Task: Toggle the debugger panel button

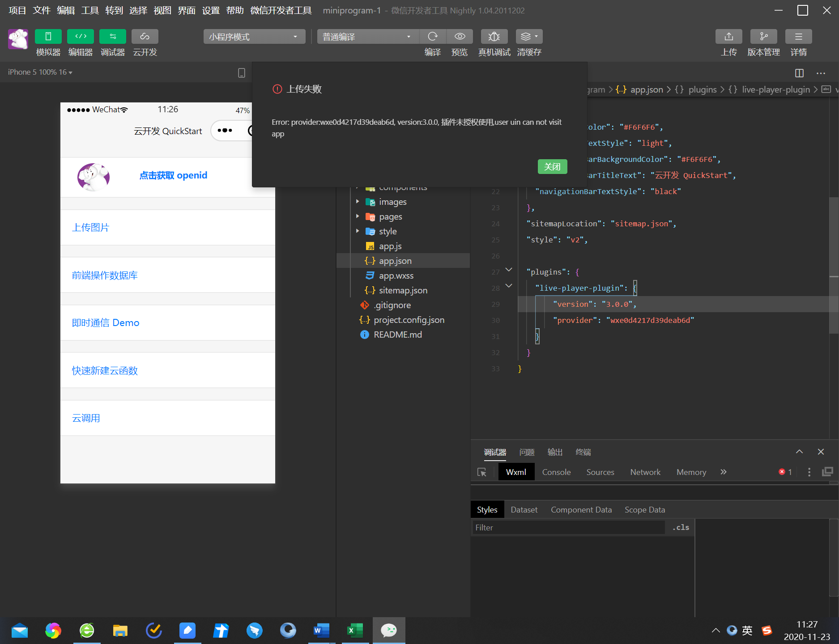Action: [113, 36]
